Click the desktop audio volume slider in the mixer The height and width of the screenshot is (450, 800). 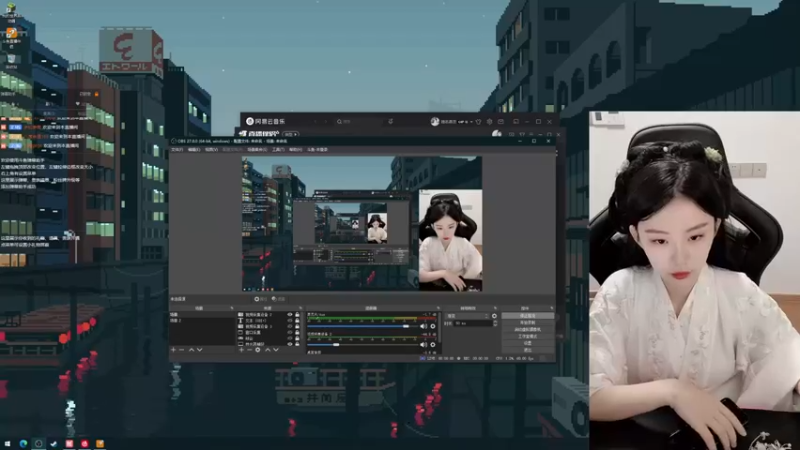[x=363, y=326]
